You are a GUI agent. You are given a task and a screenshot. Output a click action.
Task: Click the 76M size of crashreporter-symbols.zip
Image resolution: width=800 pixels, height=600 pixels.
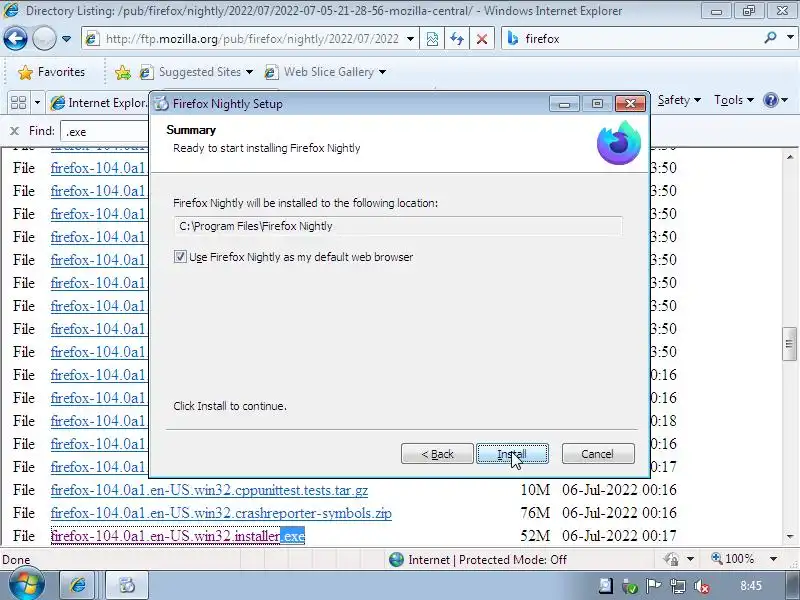tap(536, 513)
